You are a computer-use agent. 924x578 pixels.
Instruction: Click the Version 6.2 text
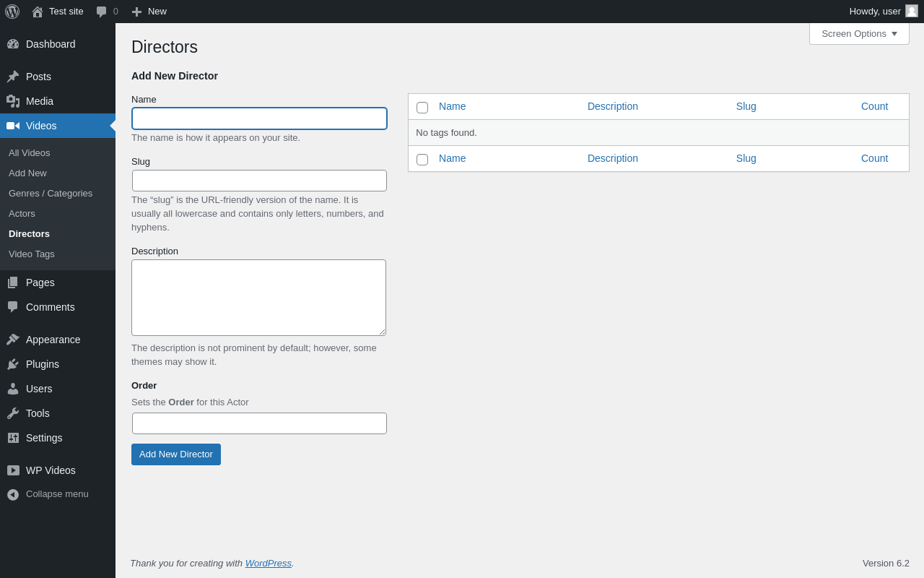[886, 564]
